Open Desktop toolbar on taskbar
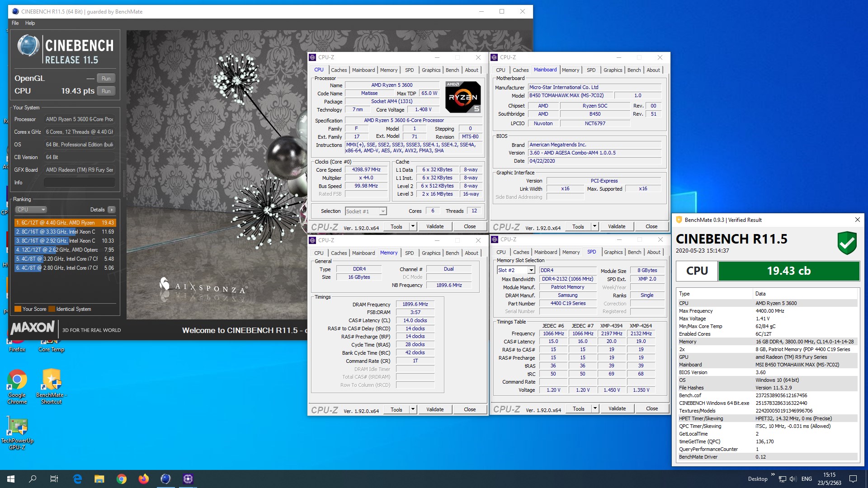The image size is (868, 488). (758, 479)
